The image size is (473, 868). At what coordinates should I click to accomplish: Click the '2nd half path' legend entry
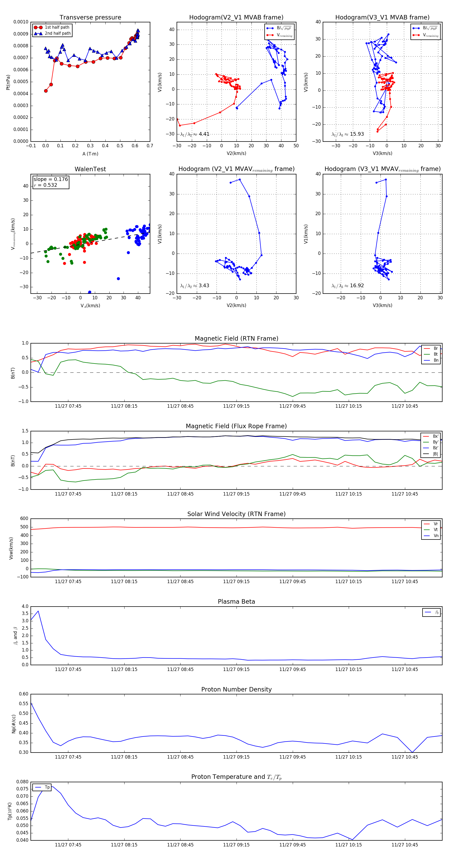(x=52, y=33)
